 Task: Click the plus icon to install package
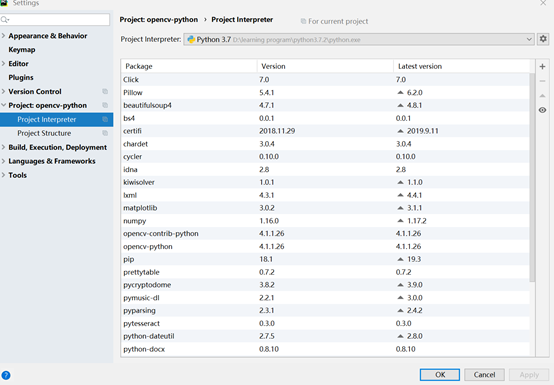(542, 66)
